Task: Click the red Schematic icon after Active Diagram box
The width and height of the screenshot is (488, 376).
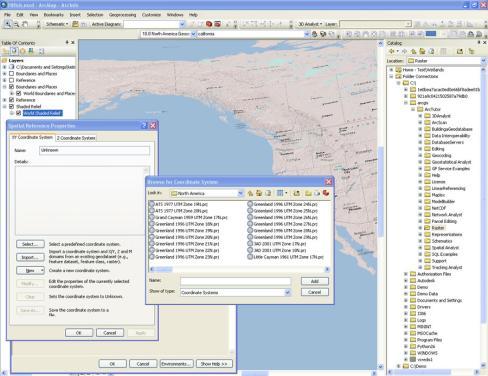Action: coord(209,24)
